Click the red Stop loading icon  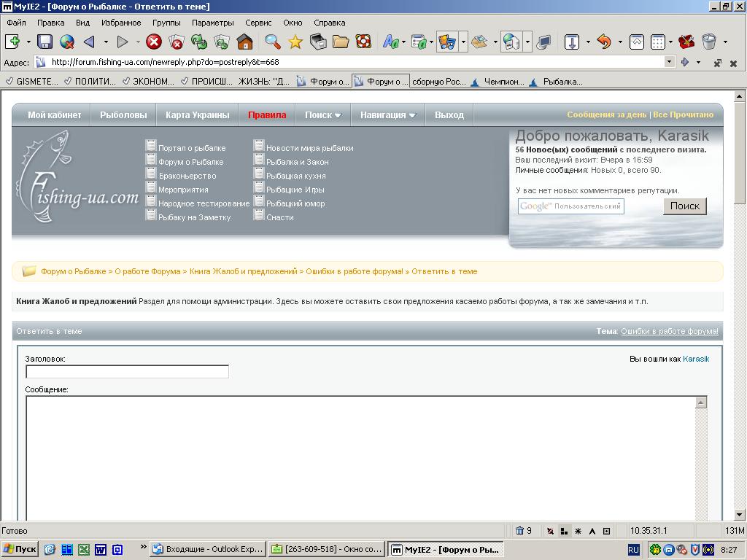(153, 42)
